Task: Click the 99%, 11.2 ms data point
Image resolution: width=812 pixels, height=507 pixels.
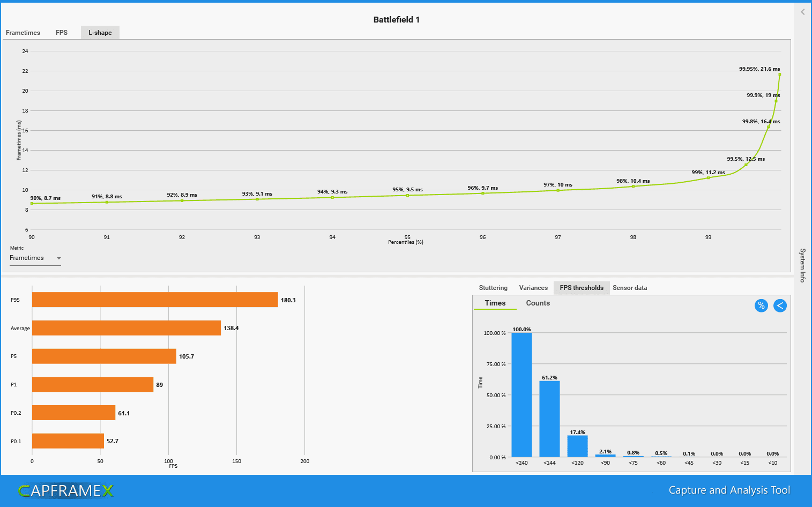Action: coord(708,178)
